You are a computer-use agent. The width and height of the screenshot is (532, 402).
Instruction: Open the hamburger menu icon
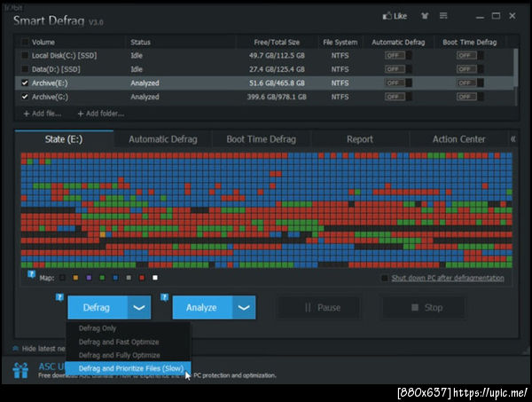(443, 16)
